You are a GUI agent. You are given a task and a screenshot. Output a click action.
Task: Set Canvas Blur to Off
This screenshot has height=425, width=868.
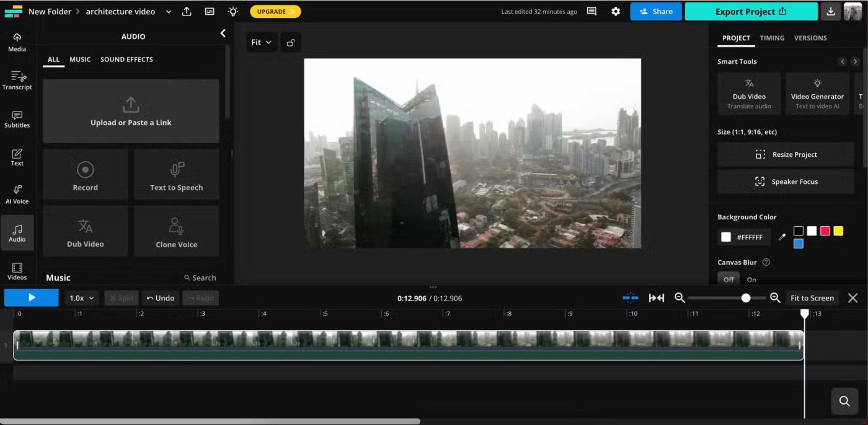(x=728, y=279)
